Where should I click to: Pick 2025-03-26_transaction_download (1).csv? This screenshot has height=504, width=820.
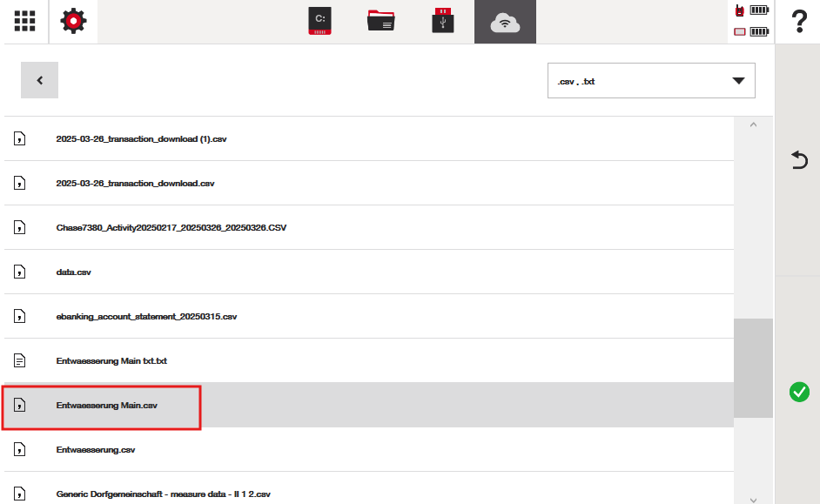(x=141, y=139)
